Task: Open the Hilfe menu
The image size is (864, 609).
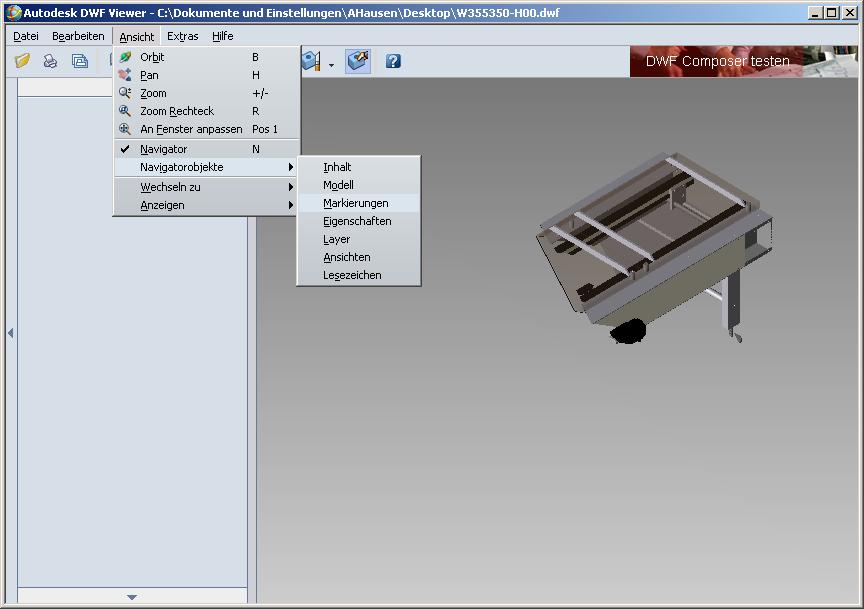Action: [x=223, y=36]
